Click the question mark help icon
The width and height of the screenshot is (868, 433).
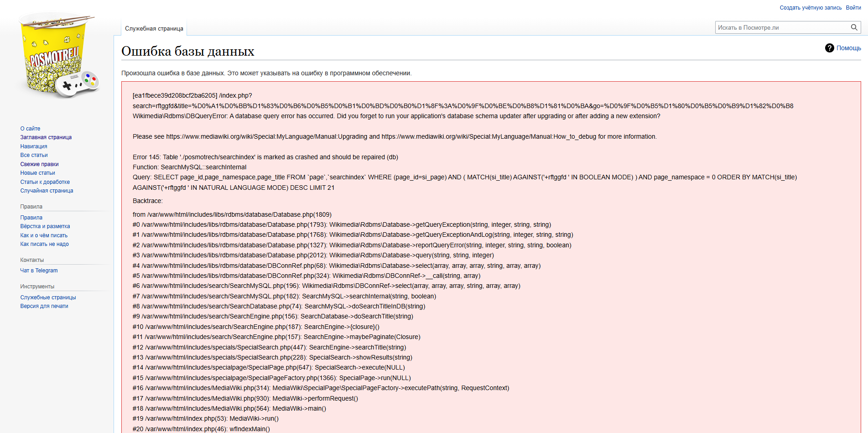tap(829, 48)
